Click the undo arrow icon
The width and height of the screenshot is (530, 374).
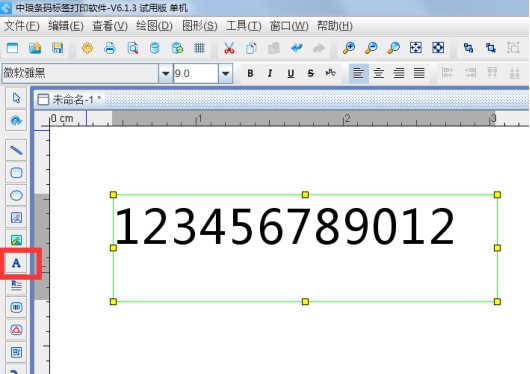(x=296, y=48)
